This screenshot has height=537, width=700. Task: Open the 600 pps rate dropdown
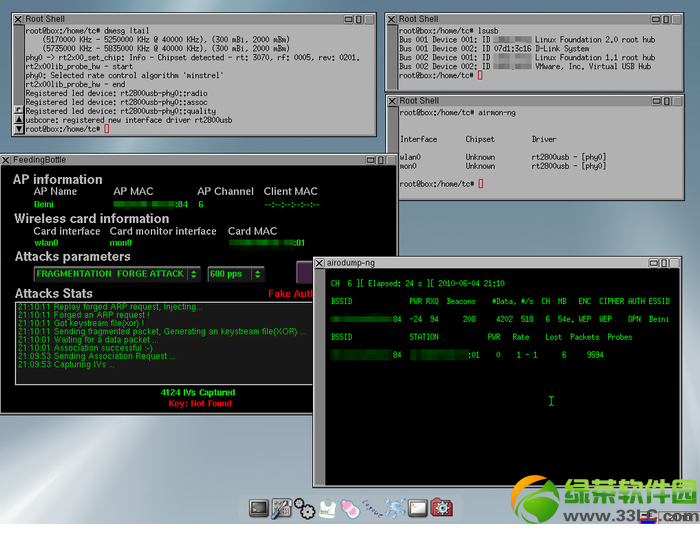coord(236,274)
